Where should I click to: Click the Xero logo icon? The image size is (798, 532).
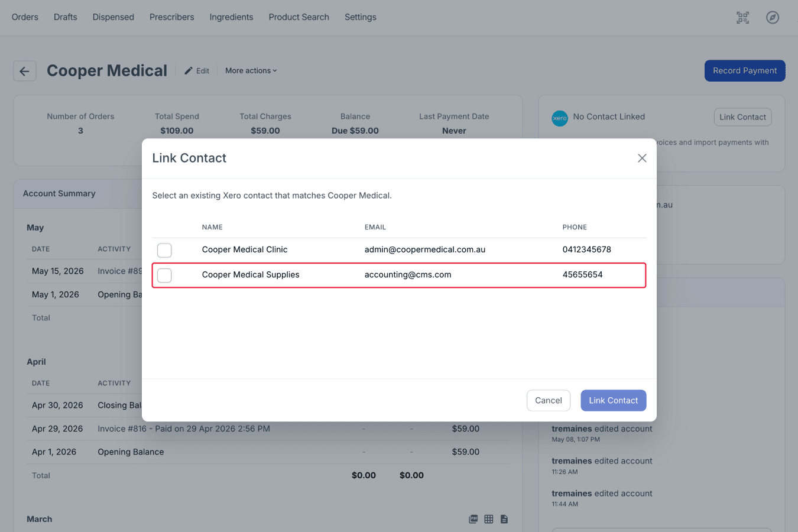click(x=560, y=118)
